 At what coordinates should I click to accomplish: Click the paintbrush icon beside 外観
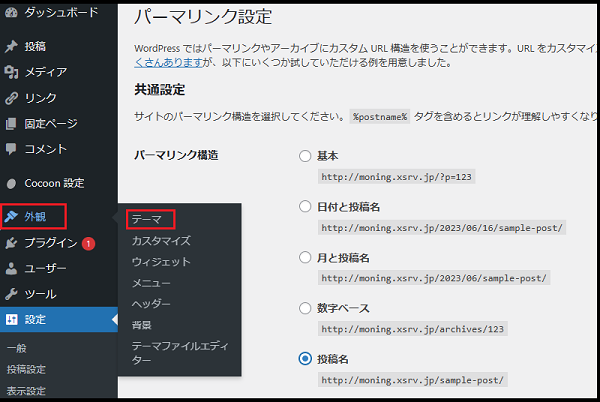(x=11, y=216)
